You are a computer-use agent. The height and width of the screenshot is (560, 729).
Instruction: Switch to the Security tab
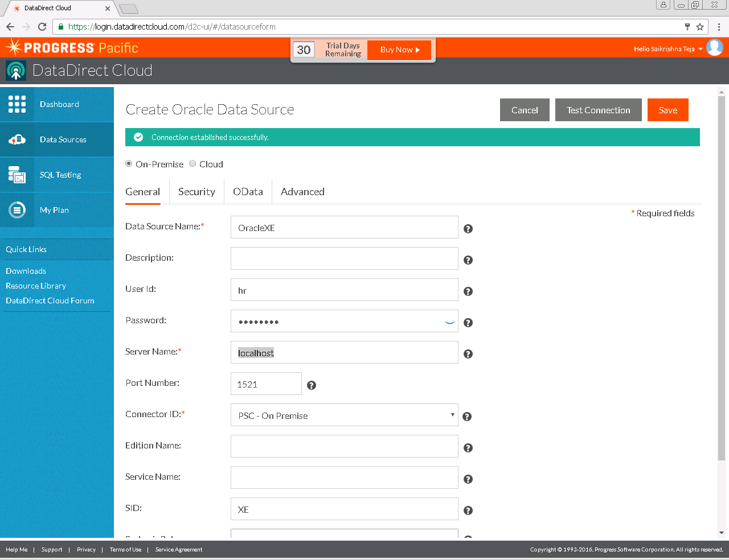coord(196,192)
